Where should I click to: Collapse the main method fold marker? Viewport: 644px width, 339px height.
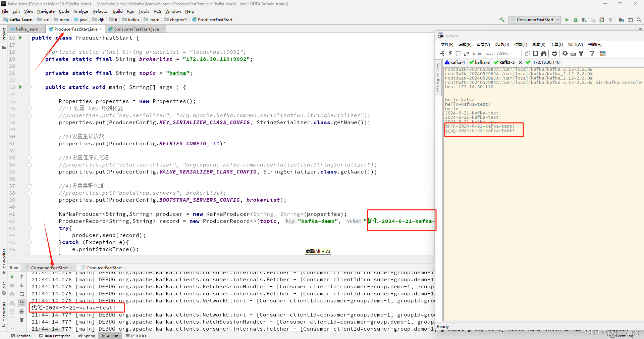pos(30,87)
